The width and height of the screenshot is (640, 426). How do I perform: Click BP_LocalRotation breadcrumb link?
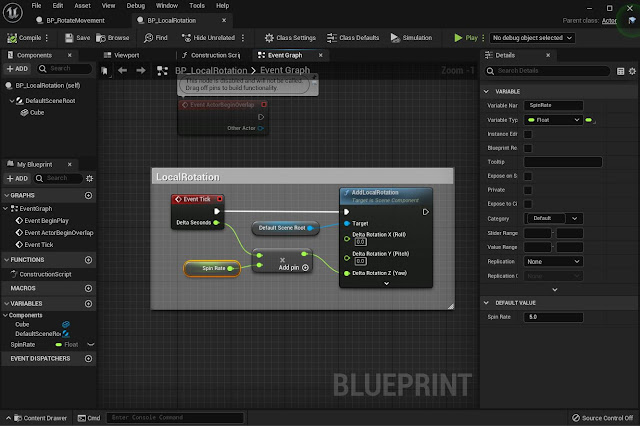click(211, 70)
